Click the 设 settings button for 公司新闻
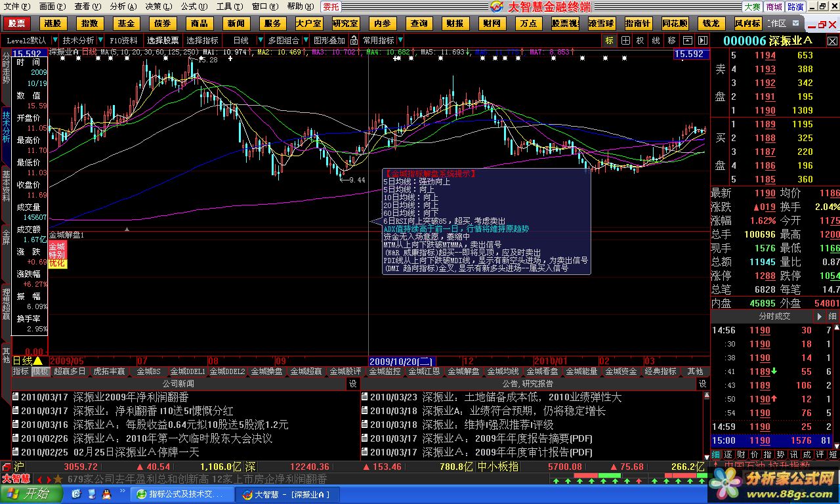 click(x=352, y=384)
